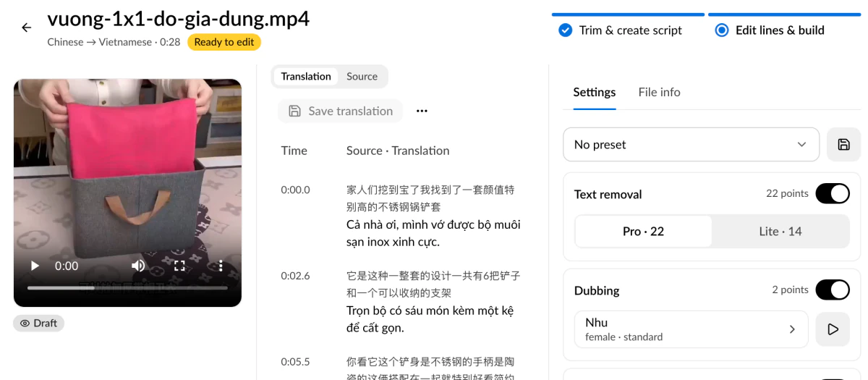The width and height of the screenshot is (868, 380).
Task: Mute the video with the volume icon
Action: [138, 266]
